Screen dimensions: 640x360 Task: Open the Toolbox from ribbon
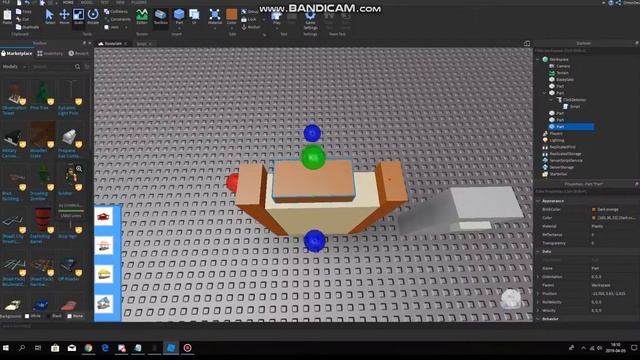point(161,17)
